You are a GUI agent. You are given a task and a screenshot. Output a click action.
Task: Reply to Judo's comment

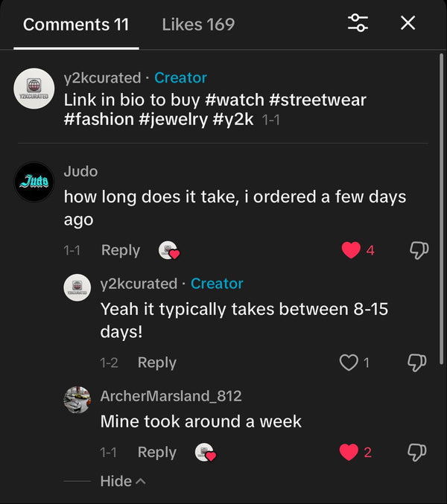121,250
